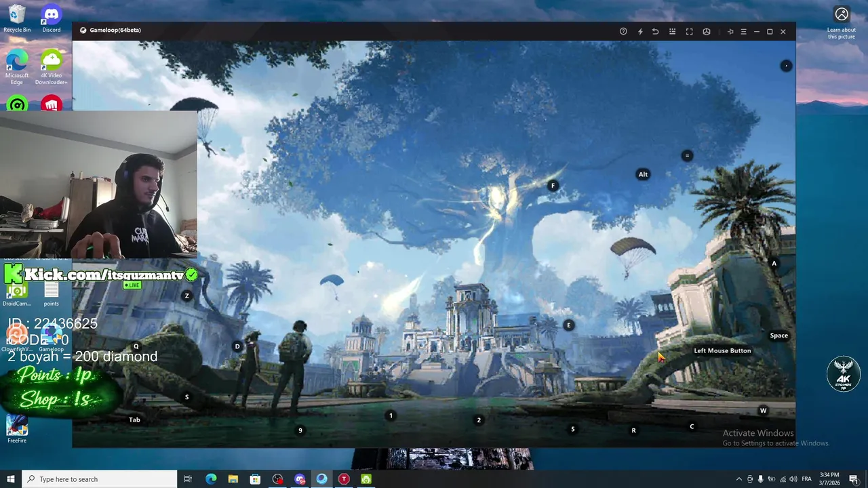Screen dimensions: 868x488
Task: Open File Explorer from the taskbar
Action: pyautogui.click(x=233, y=479)
